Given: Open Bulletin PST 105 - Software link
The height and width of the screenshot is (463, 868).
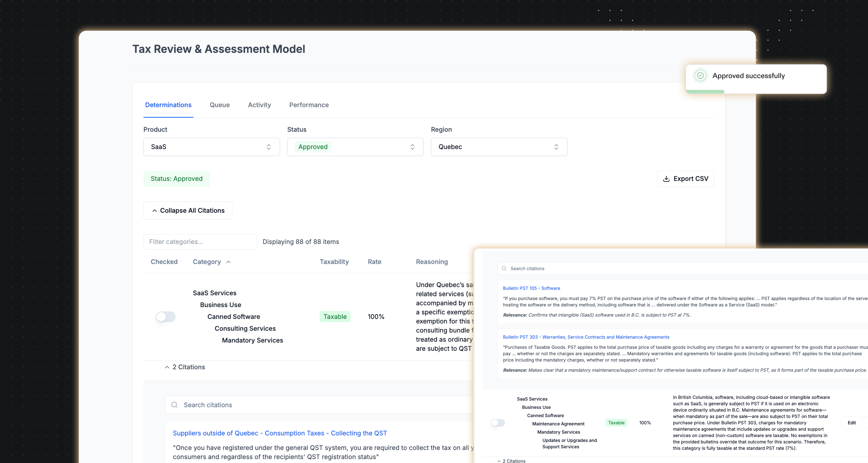Looking at the screenshot, I should (x=531, y=288).
